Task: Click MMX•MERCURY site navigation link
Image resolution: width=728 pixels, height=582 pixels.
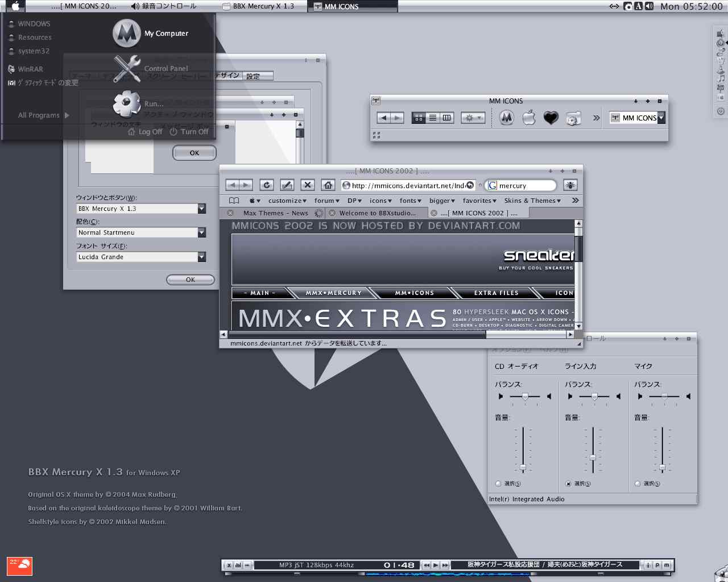Action: coord(334,293)
